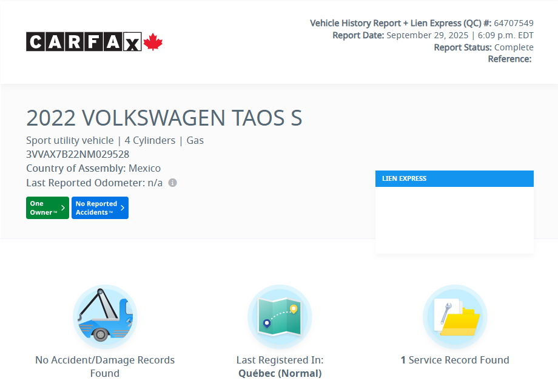Select the Last Registered In Québec text
The height and width of the screenshot is (392, 558).
pos(280,367)
